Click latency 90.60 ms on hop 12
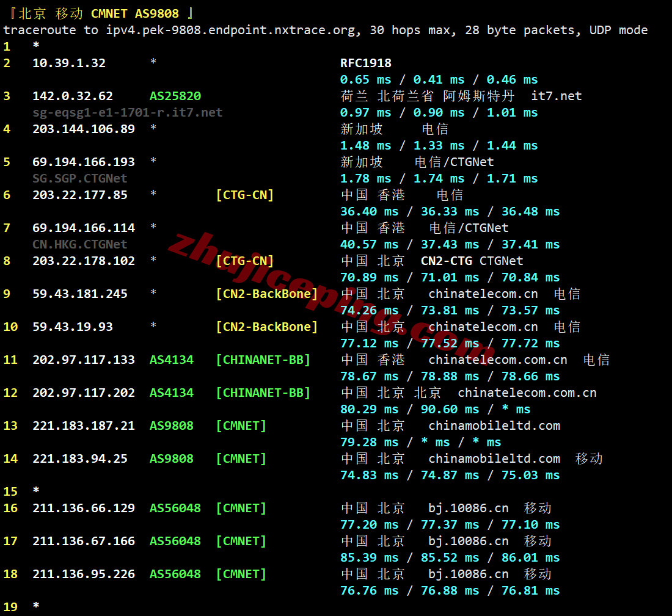The image size is (672, 616). (450, 410)
